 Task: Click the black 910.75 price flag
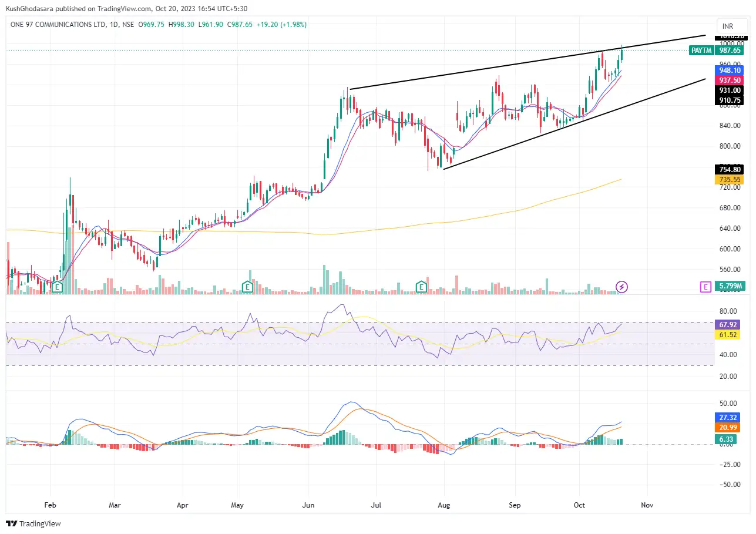coord(730,100)
